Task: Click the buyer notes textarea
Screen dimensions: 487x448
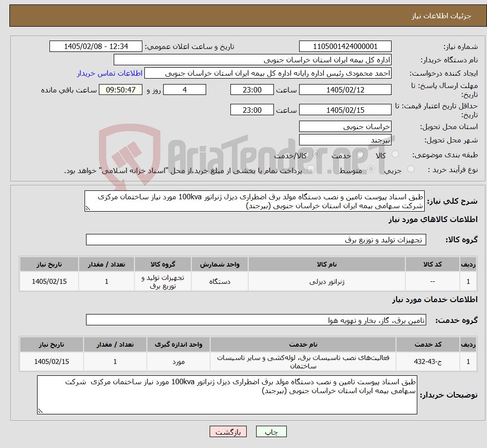Action: coord(227,395)
